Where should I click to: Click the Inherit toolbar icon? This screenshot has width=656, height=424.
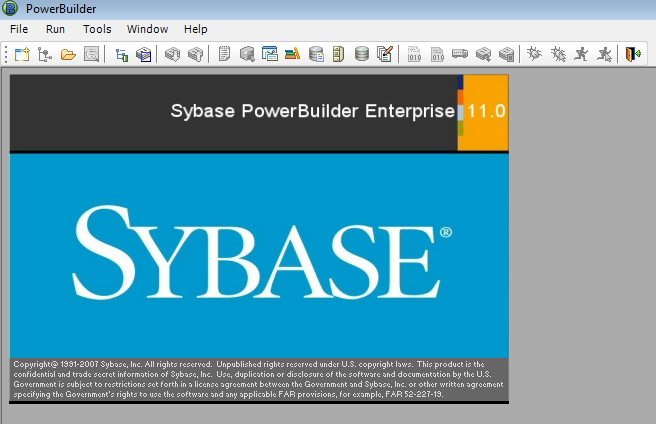(x=45, y=54)
